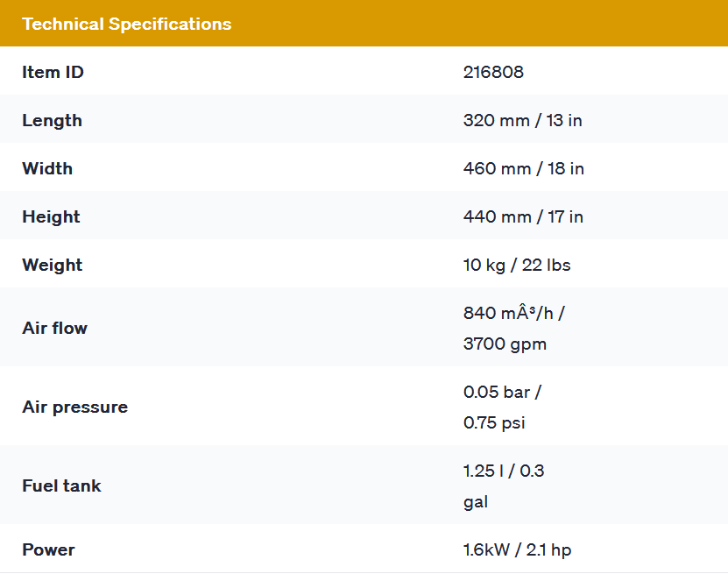The width and height of the screenshot is (728, 574).
Task: Select the Height row label
Action: tap(51, 216)
